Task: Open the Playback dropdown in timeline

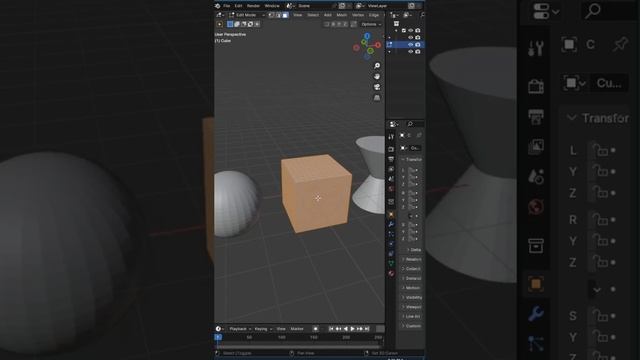Action: click(x=240, y=329)
